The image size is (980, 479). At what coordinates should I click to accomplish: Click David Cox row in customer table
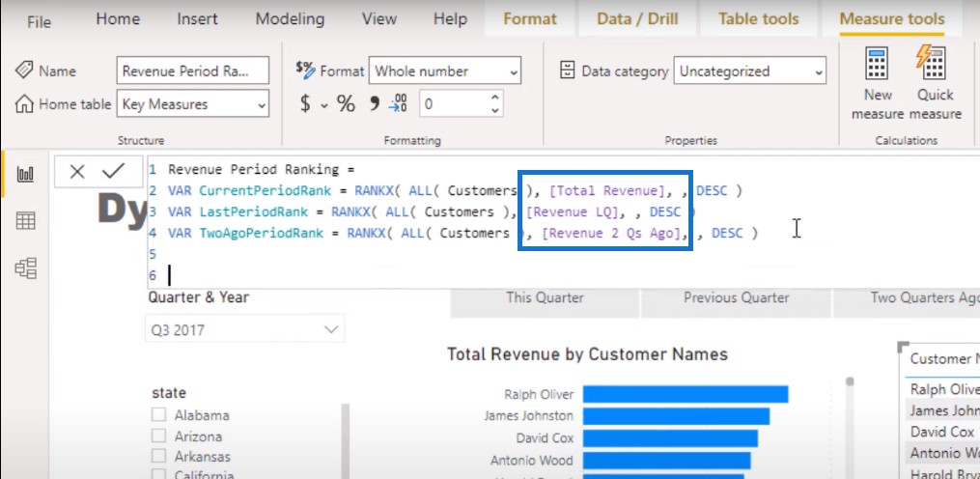tap(942, 432)
